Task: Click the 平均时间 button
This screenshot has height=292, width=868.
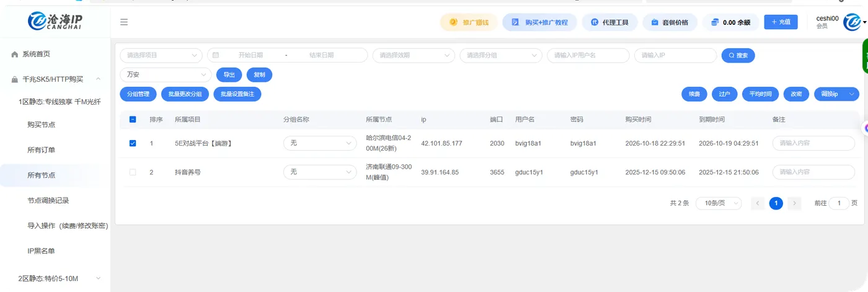Action: pyautogui.click(x=760, y=94)
